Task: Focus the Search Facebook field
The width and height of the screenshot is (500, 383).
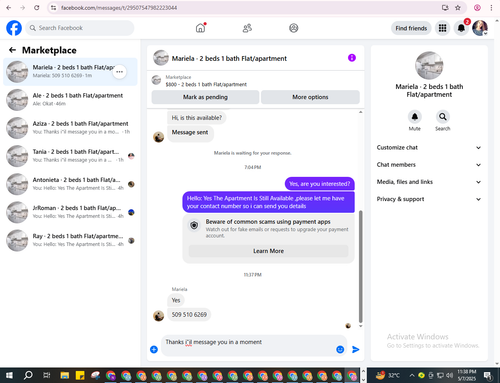Action: click(x=80, y=28)
